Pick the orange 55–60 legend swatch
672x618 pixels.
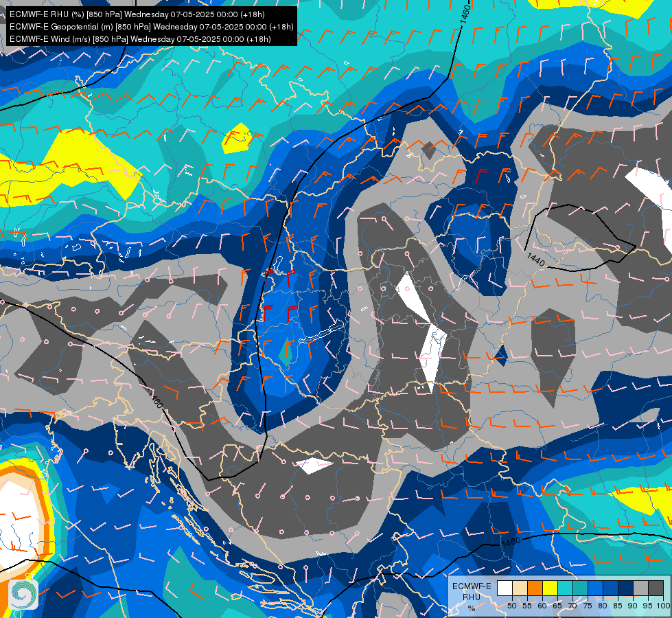tap(535, 588)
